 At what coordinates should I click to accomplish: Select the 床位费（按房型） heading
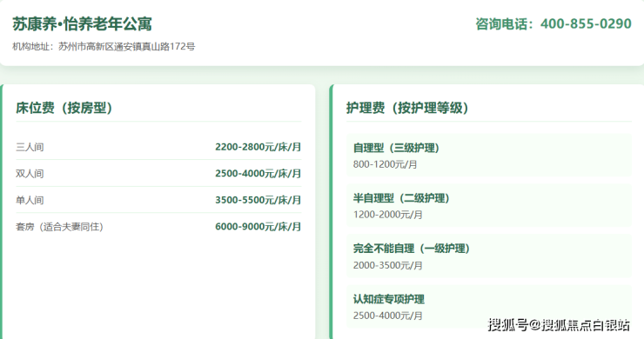click(x=64, y=108)
